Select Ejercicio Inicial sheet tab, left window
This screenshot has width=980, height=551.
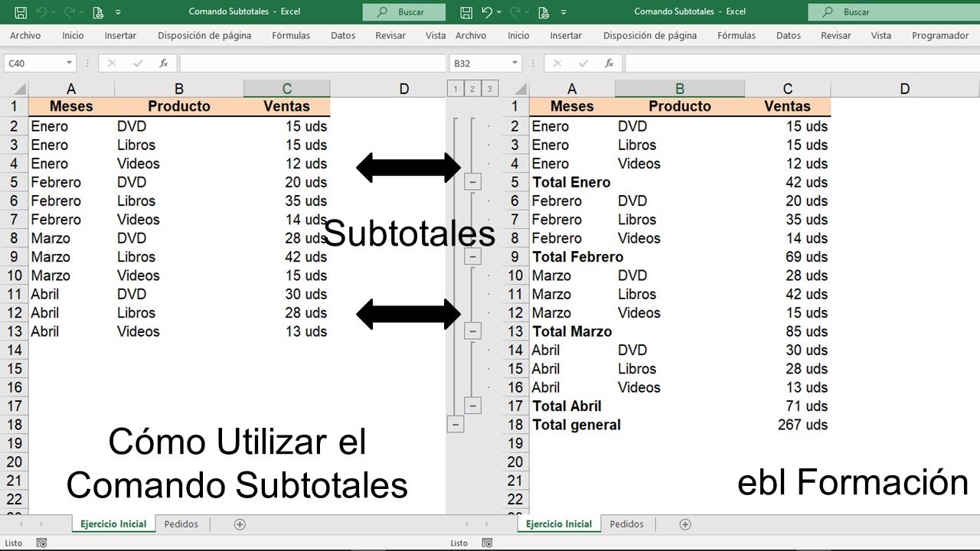tap(113, 524)
